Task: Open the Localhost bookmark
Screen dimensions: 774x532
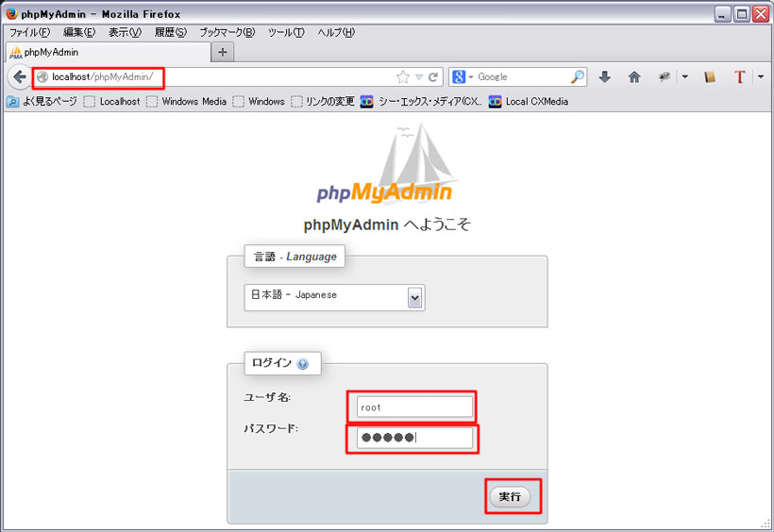Action: click(111, 102)
